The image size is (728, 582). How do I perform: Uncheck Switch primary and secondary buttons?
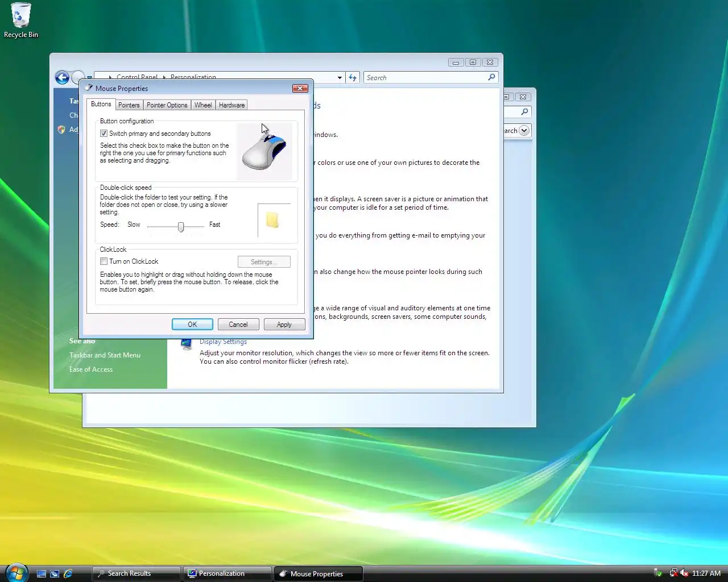point(104,134)
